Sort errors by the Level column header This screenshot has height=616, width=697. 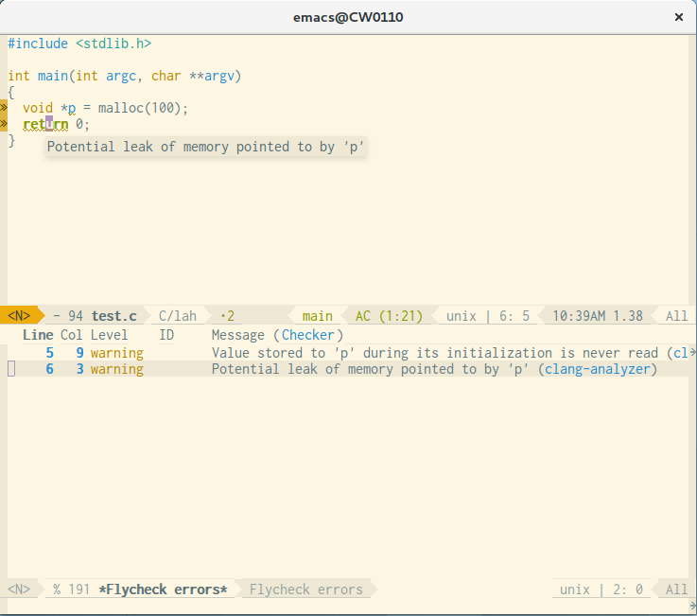(109, 335)
